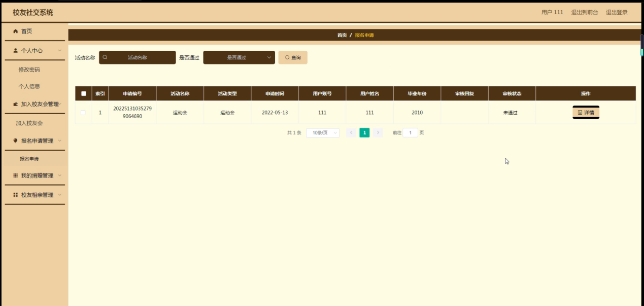Tick the checkbox for row 1
The image size is (644, 306).
[83, 113]
